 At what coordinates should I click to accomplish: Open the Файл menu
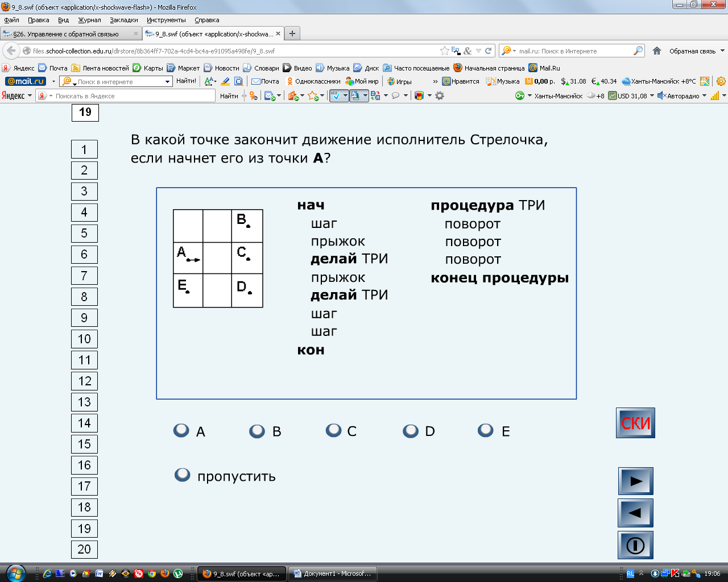point(11,20)
